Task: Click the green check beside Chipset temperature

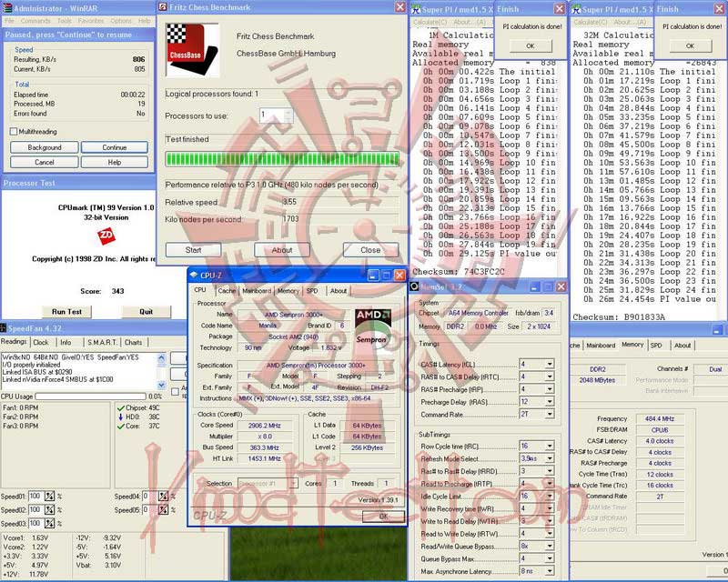Action: click(121, 408)
